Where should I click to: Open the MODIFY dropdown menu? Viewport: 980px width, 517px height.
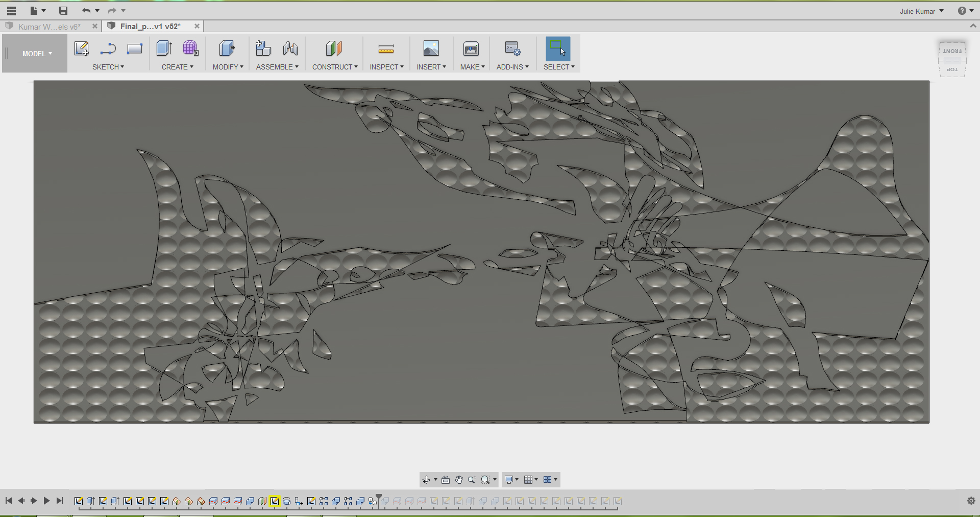(x=228, y=67)
